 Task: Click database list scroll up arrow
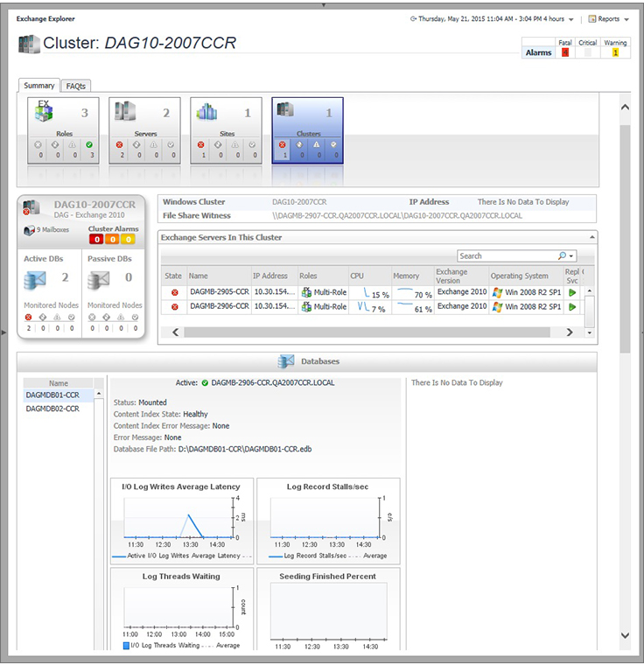[98, 394]
